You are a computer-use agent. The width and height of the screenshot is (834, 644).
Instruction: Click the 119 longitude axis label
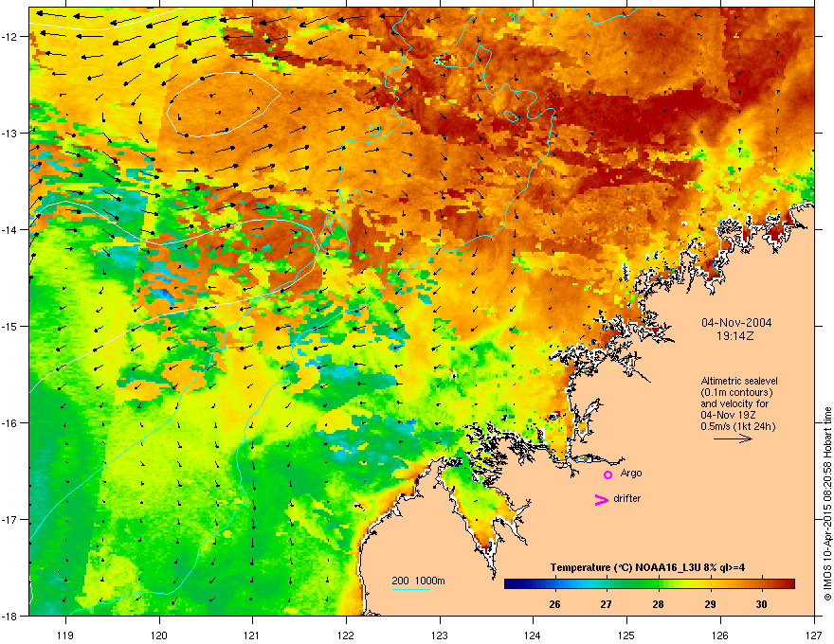(x=65, y=635)
